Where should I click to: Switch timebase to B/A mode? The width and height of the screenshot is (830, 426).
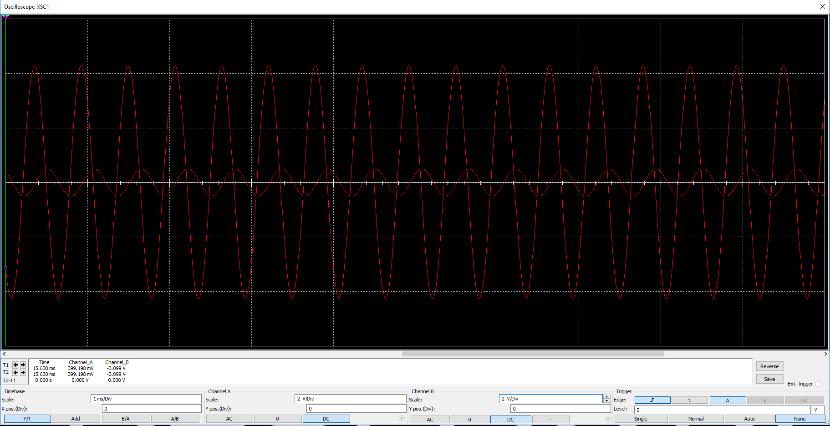(x=126, y=419)
